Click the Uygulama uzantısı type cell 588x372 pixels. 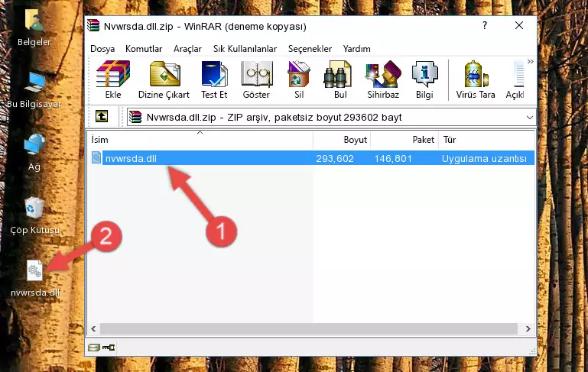click(x=484, y=158)
